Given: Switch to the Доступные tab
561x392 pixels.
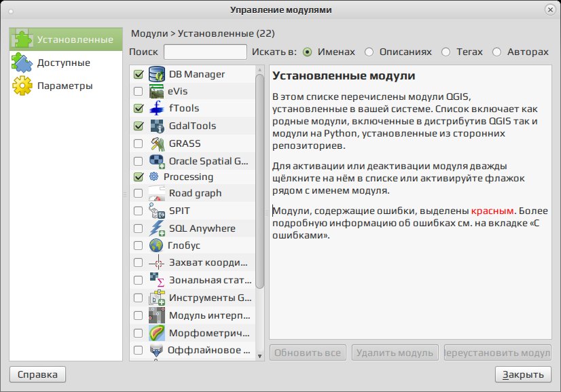Looking at the screenshot, I should coord(66,63).
